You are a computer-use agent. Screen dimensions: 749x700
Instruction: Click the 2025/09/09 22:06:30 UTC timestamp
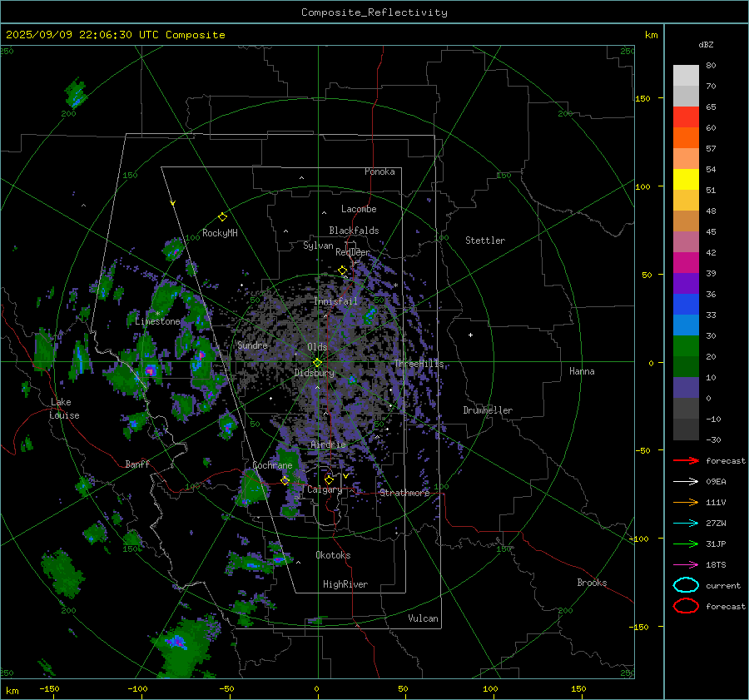point(82,35)
